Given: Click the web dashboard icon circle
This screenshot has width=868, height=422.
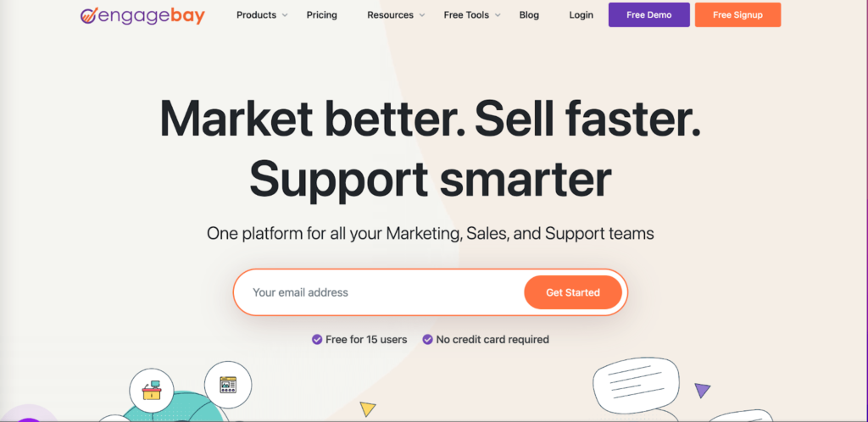Looking at the screenshot, I should [228, 385].
